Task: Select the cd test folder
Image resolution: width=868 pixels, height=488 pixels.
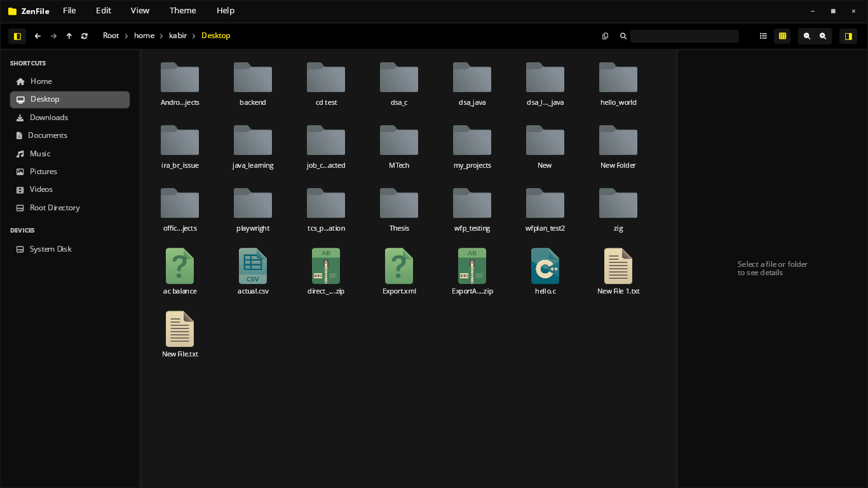Action: point(326,83)
